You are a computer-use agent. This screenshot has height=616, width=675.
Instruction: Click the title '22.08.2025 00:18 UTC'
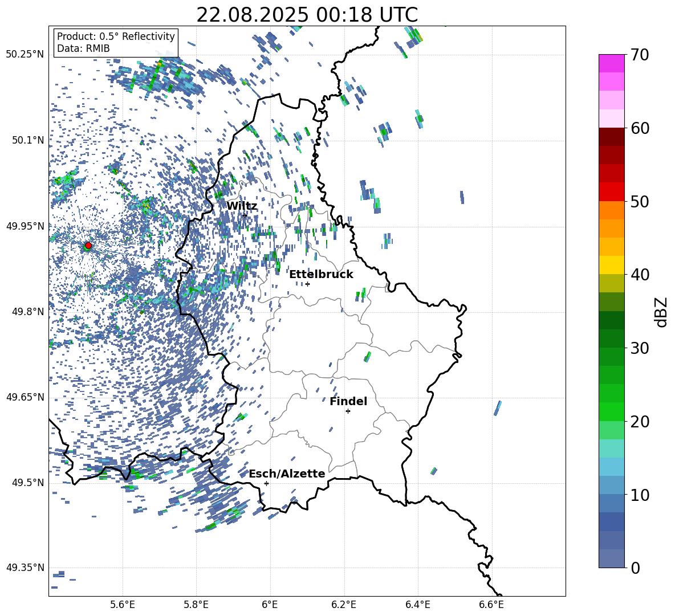coord(307,15)
